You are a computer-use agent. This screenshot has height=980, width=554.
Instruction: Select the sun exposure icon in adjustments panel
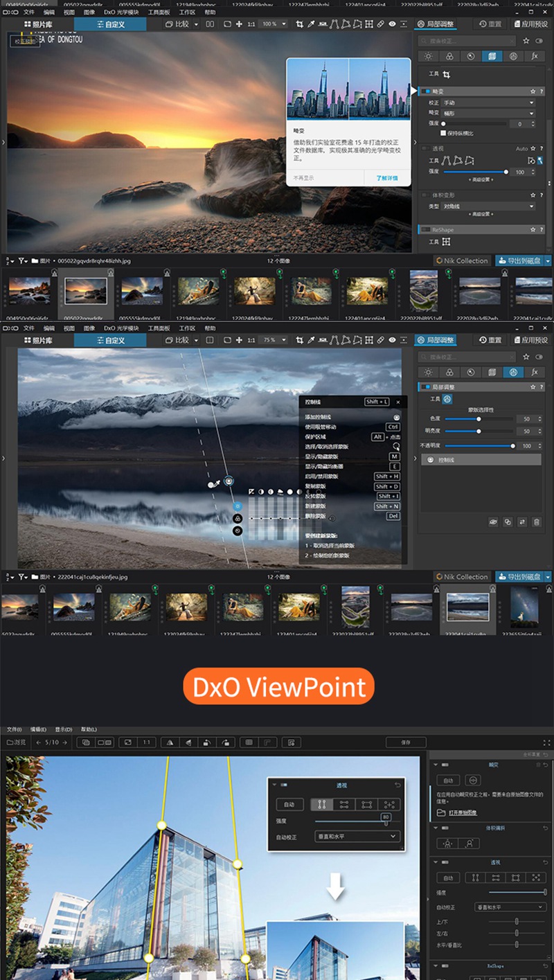click(428, 56)
